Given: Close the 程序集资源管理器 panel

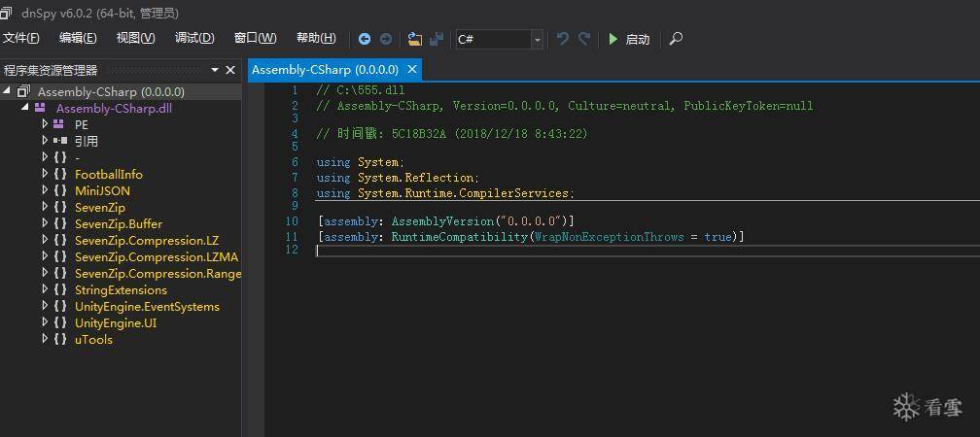Looking at the screenshot, I should click(230, 70).
